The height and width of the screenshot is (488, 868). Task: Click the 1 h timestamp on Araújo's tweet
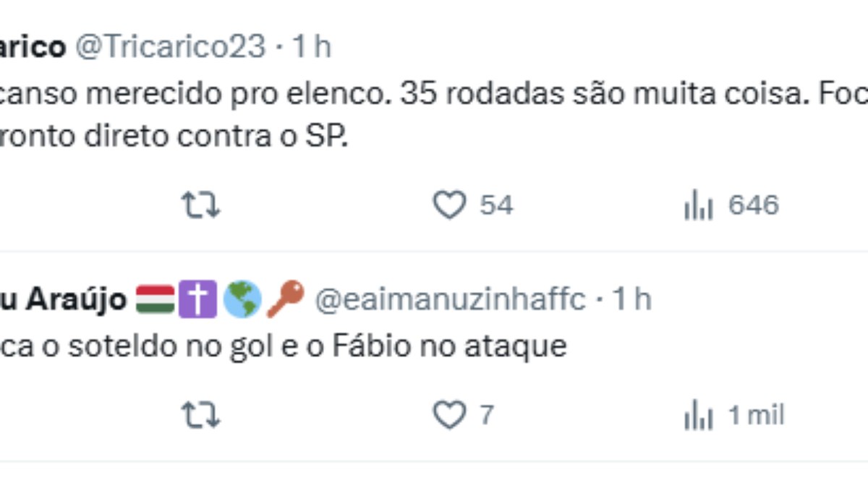[633, 297]
